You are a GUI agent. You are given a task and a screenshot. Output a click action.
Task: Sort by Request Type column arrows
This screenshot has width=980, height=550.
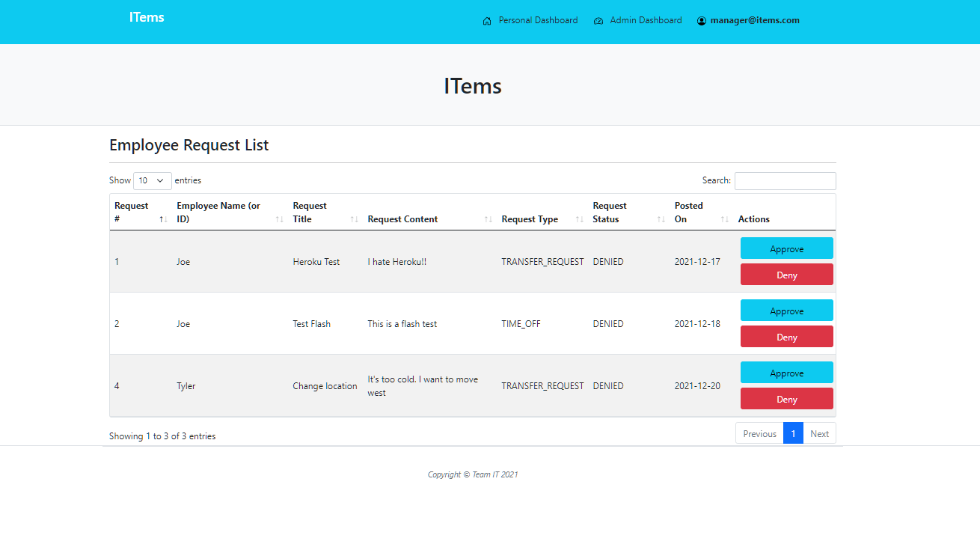click(x=579, y=219)
